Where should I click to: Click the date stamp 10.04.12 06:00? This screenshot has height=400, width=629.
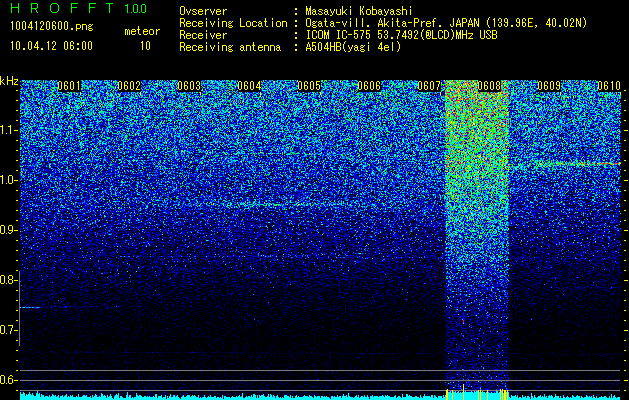point(51,46)
